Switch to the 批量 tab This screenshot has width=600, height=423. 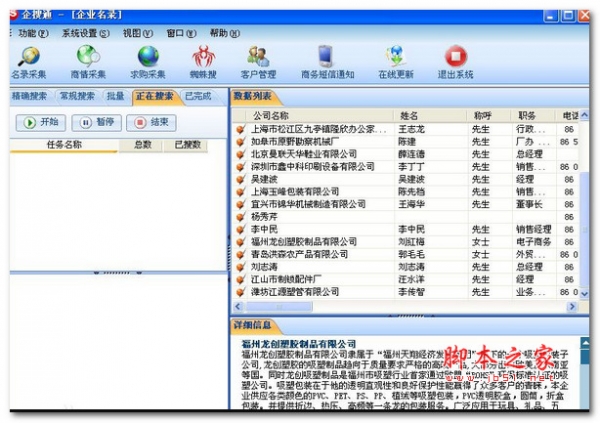[116, 96]
